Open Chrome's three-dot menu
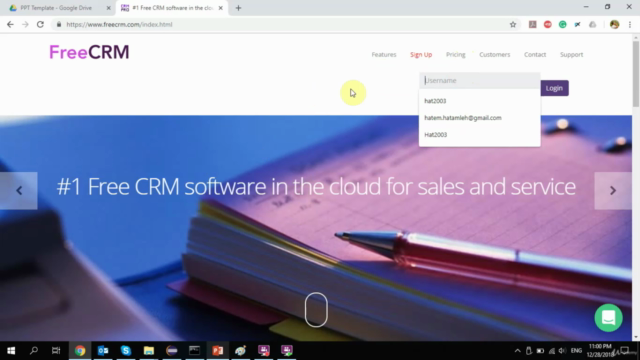Viewport: 640px width, 360px height. 630,24
